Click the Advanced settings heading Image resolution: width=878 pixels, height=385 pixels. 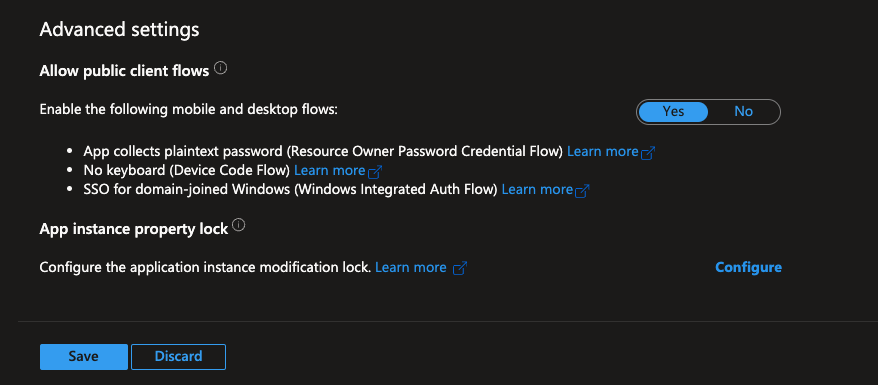pyautogui.click(x=119, y=30)
